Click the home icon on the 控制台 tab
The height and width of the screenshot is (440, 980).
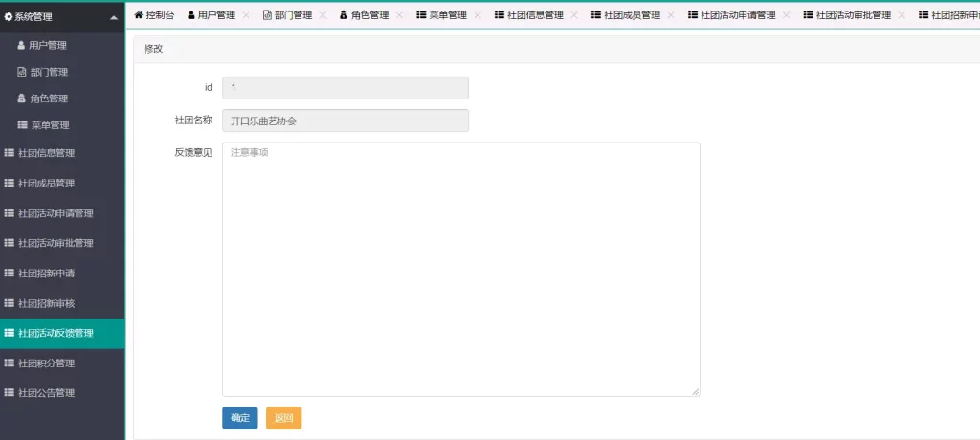tap(139, 15)
